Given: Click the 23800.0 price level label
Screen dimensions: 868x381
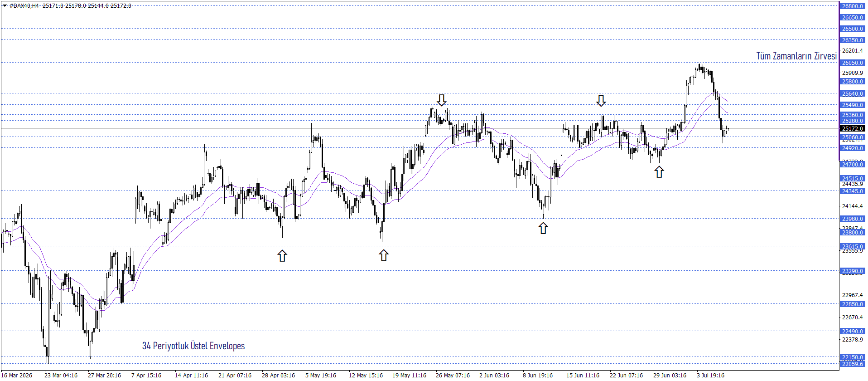Looking at the screenshot, I should point(852,233).
